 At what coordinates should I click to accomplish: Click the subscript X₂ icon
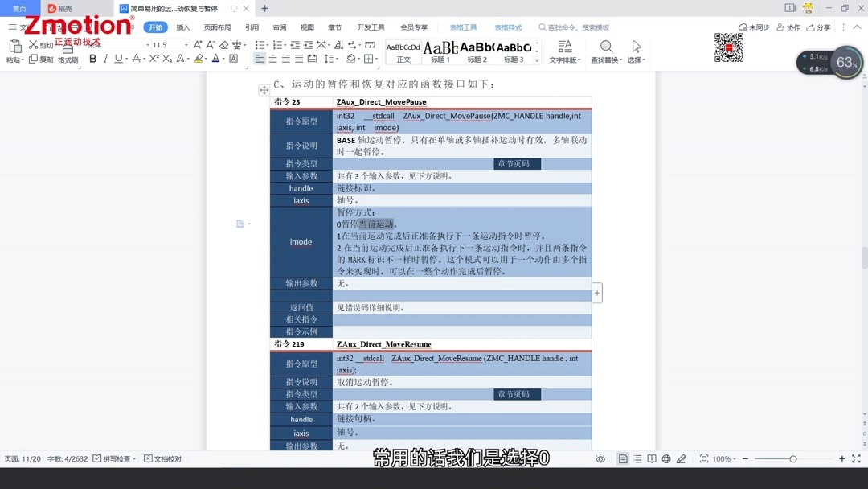[x=167, y=58]
